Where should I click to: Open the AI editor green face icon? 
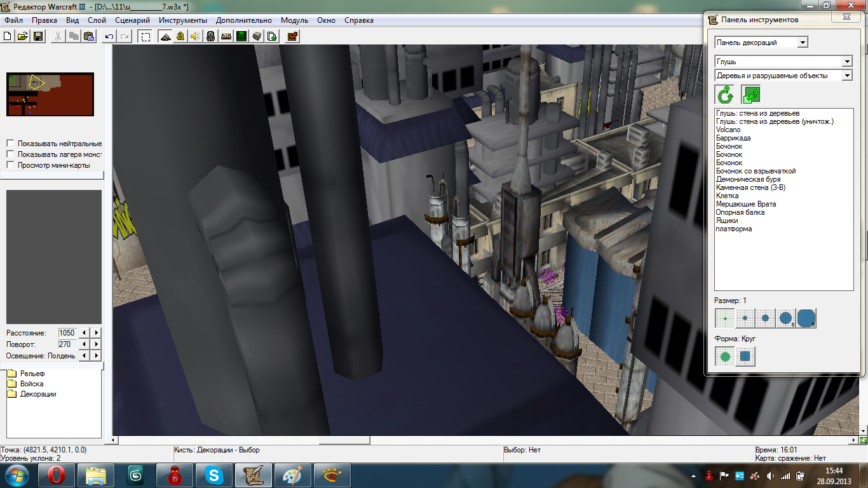tap(241, 36)
